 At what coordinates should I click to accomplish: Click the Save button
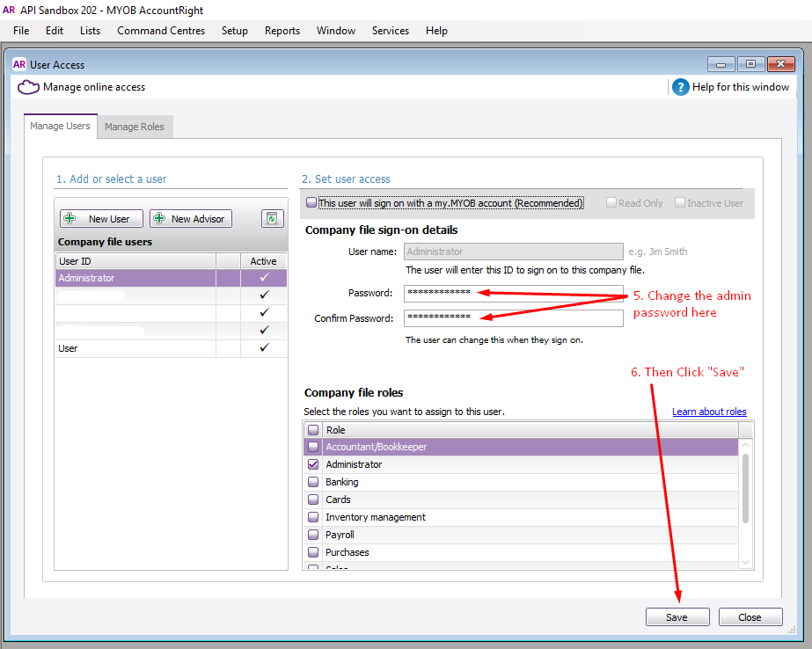coord(677,617)
